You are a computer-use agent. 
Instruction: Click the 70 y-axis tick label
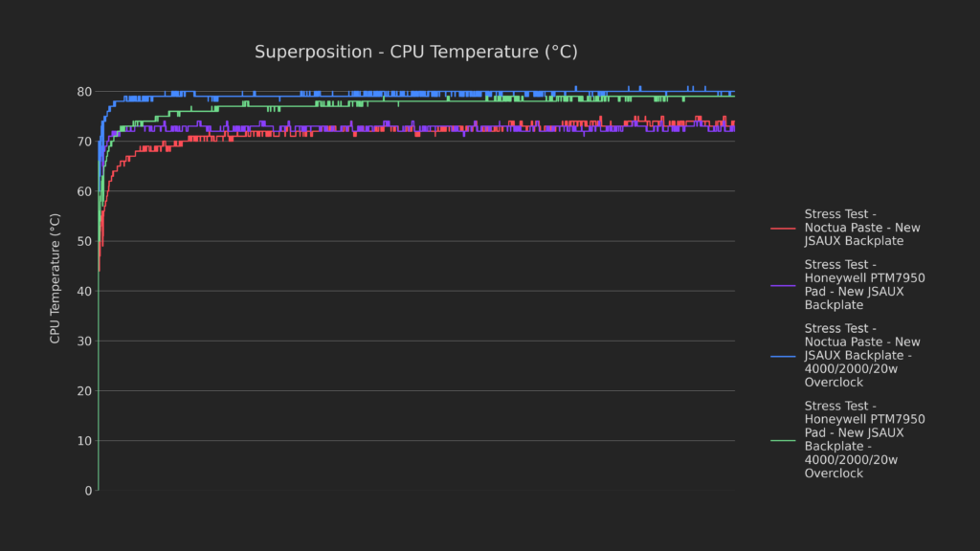click(84, 142)
